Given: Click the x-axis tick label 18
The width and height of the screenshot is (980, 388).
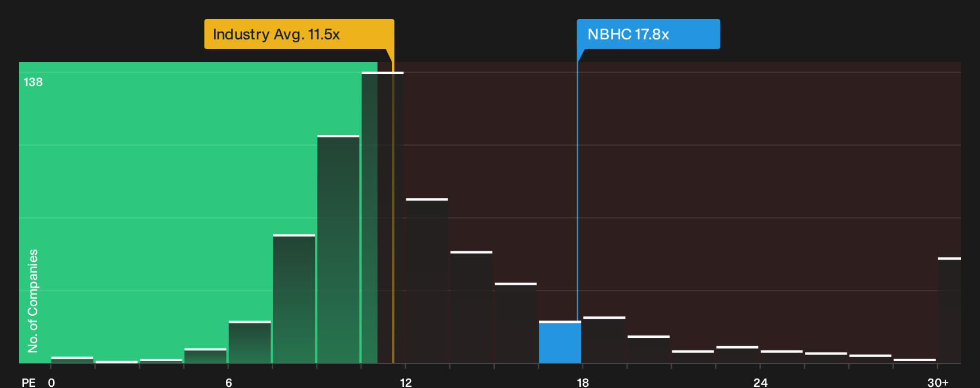Looking at the screenshot, I should point(583,383).
